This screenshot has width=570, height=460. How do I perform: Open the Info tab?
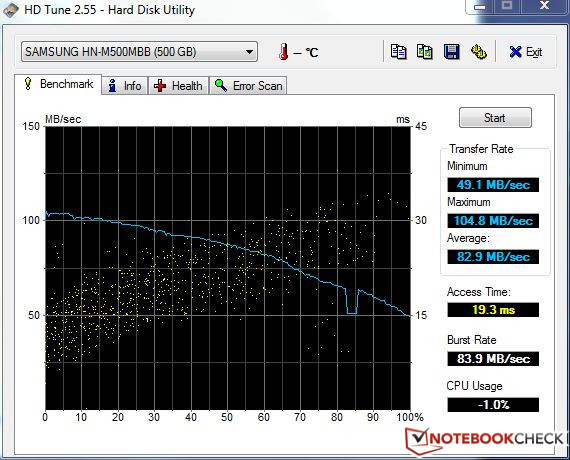point(125,86)
